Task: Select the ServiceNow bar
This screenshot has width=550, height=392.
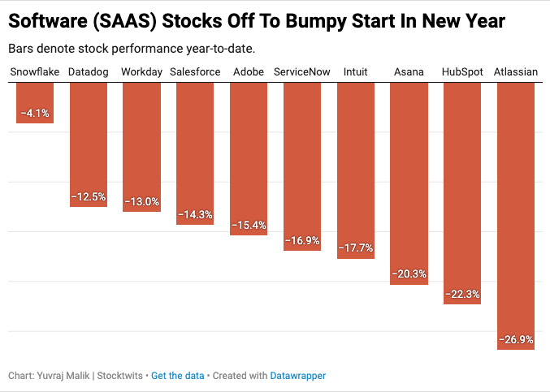Action: tap(302, 162)
